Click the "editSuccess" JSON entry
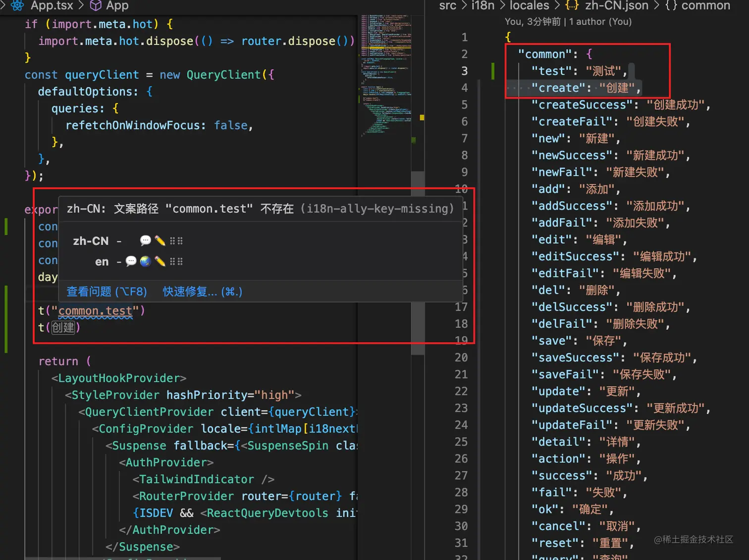 (x=614, y=256)
